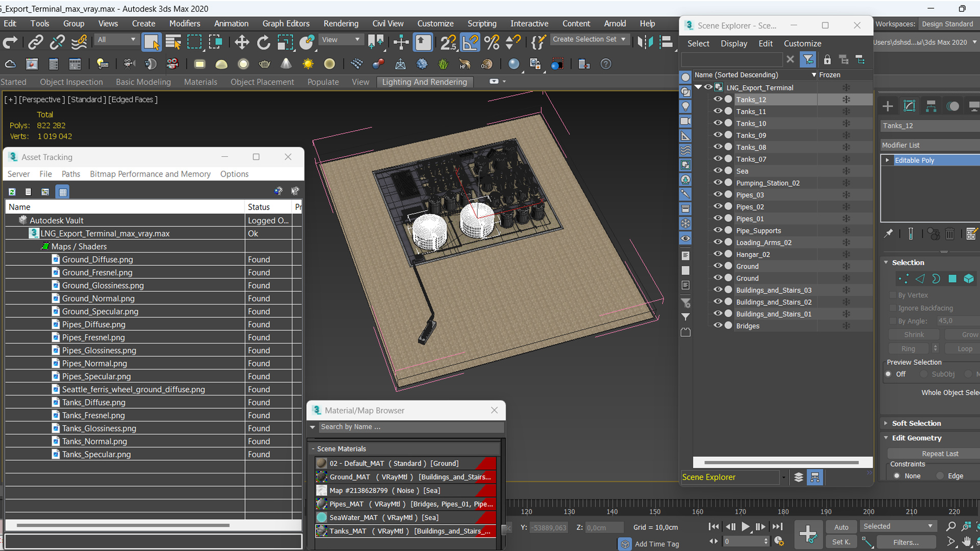Image resolution: width=980 pixels, height=551 pixels.
Task: Open Bitmap Performance and Memory menu
Action: point(150,174)
